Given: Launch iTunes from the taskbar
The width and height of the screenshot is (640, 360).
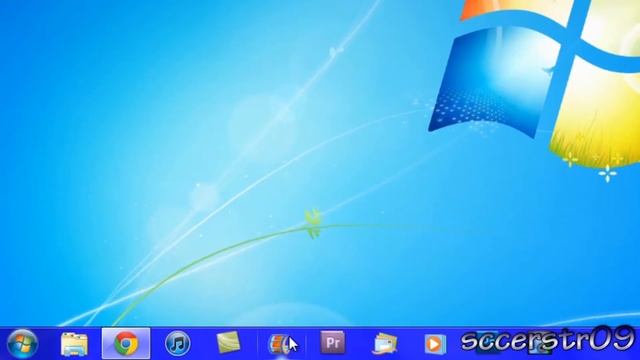Looking at the screenshot, I should 178,344.
